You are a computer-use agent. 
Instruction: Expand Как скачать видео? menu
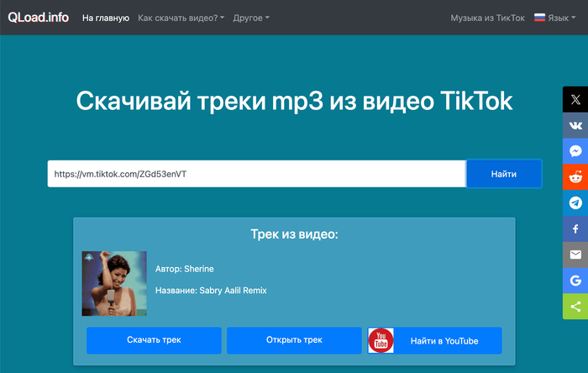pyautogui.click(x=181, y=18)
